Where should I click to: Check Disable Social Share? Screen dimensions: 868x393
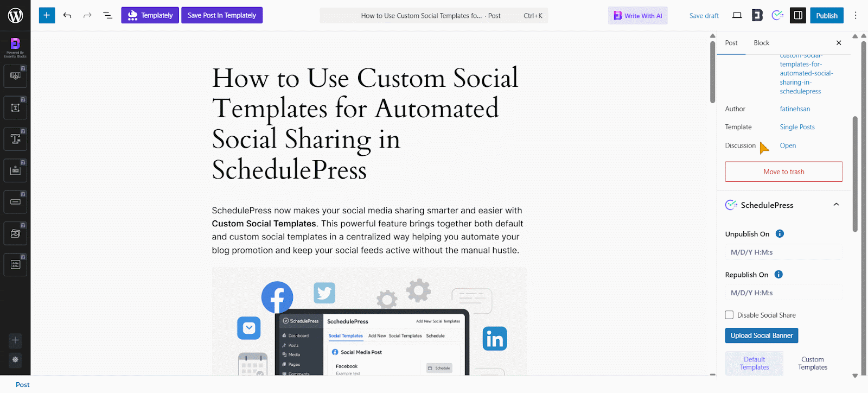(x=729, y=315)
